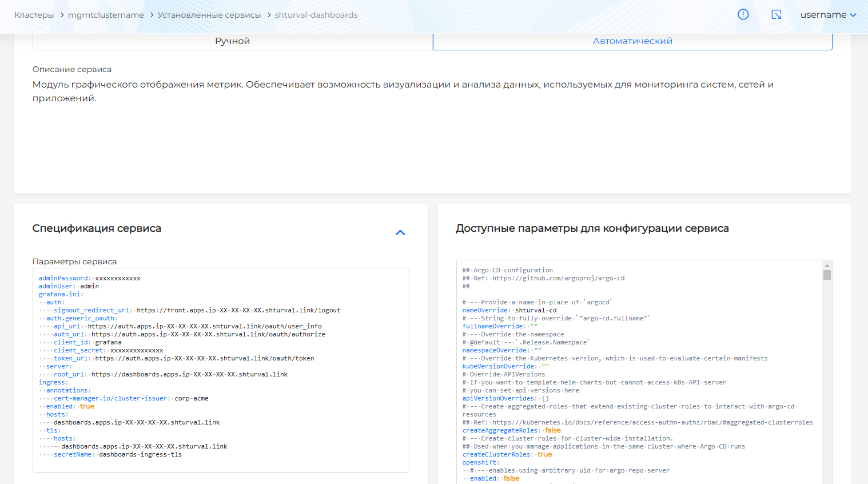
Task: Click the cert-manager.io/cluster-issuer line
Action: 131,398
